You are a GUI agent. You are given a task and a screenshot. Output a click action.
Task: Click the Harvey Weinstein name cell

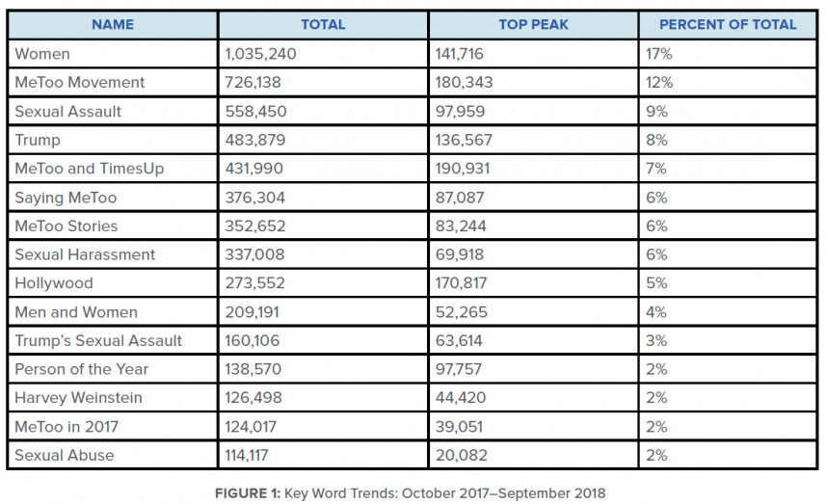tap(78, 398)
